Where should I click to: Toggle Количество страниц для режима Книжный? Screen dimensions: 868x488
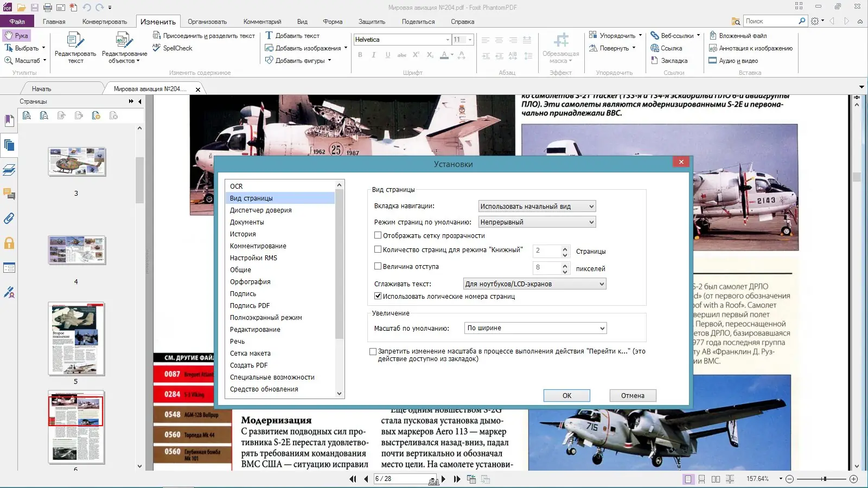(x=378, y=249)
